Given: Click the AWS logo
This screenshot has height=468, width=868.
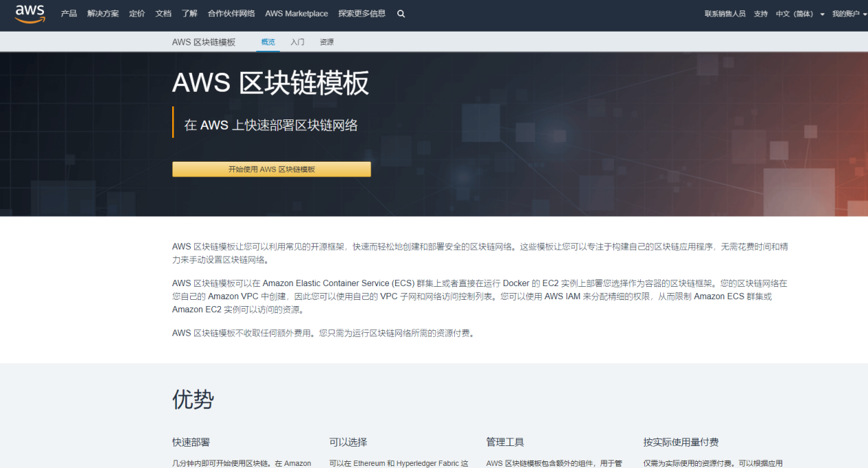Looking at the screenshot, I should pyautogui.click(x=30, y=14).
